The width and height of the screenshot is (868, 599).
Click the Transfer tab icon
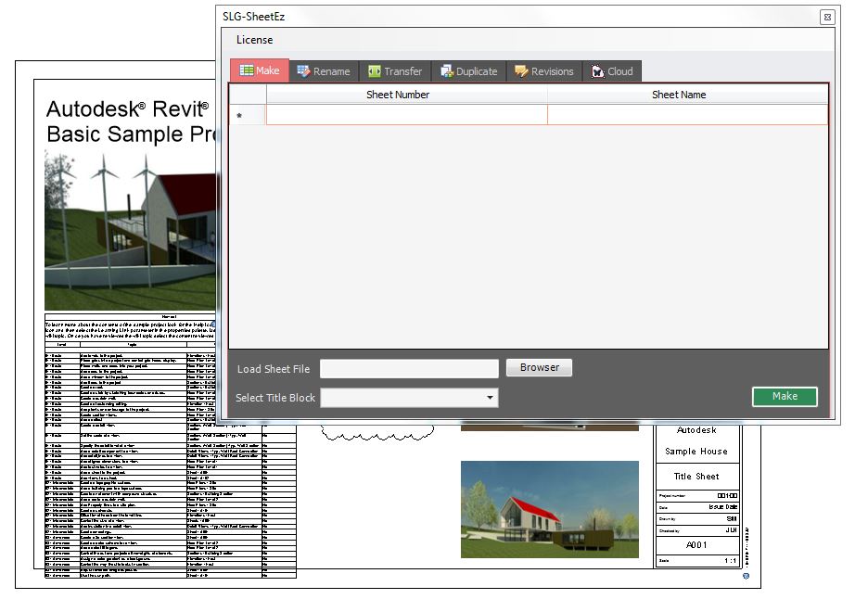[x=375, y=70]
